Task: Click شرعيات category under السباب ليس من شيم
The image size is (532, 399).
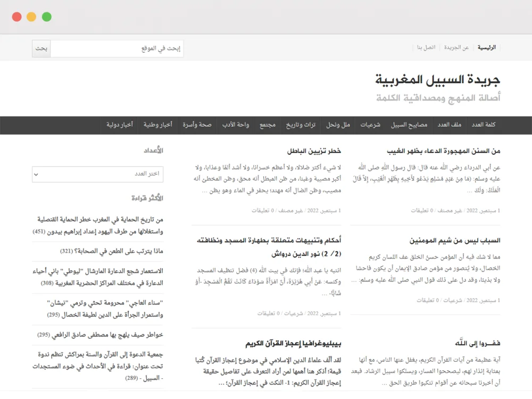Action: [453, 300]
